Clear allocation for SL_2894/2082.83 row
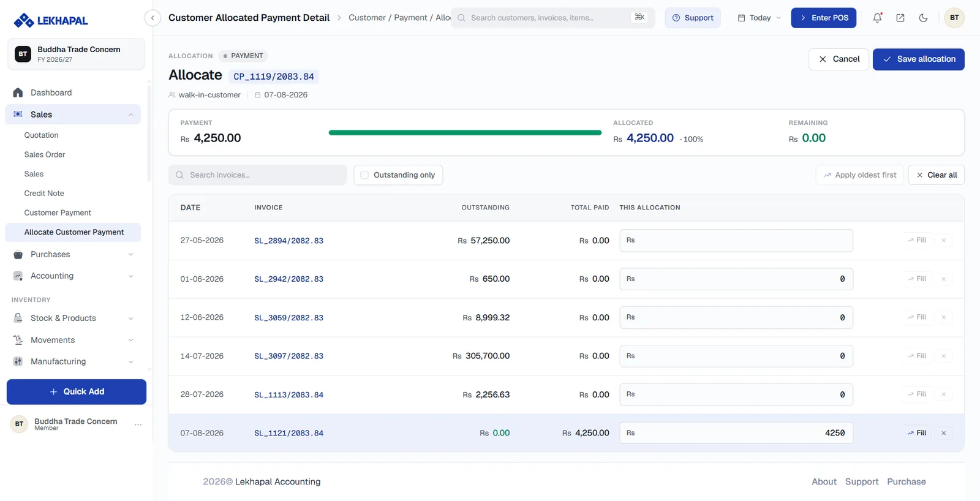 [x=943, y=240]
